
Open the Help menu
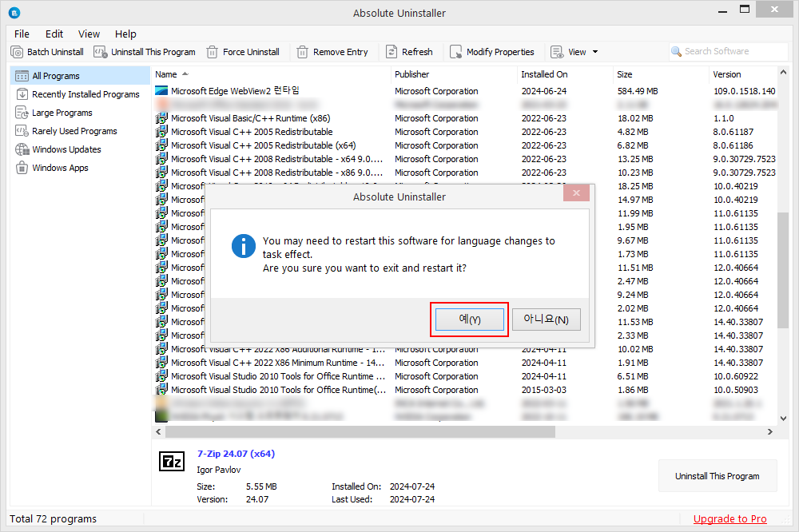[x=125, y=34]
